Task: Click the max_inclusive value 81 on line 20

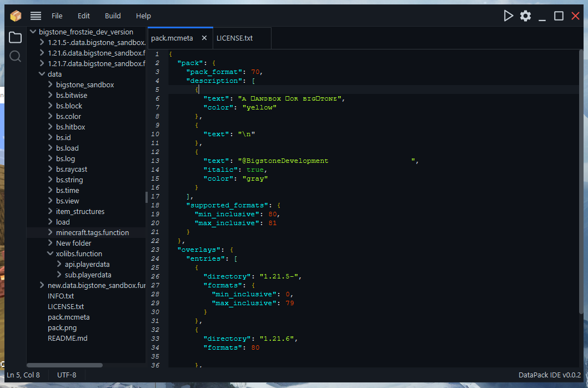Action: [273, 223]
